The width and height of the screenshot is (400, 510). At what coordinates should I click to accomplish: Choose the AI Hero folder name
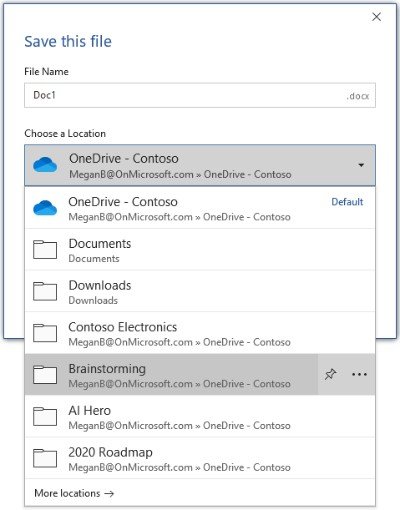pyautogui.click(x=89, y=411)
